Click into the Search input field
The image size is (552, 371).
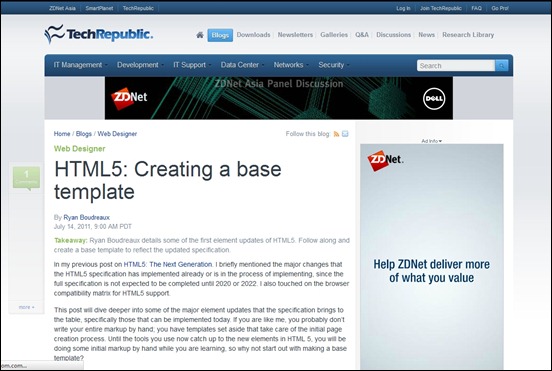click(456, 65)
